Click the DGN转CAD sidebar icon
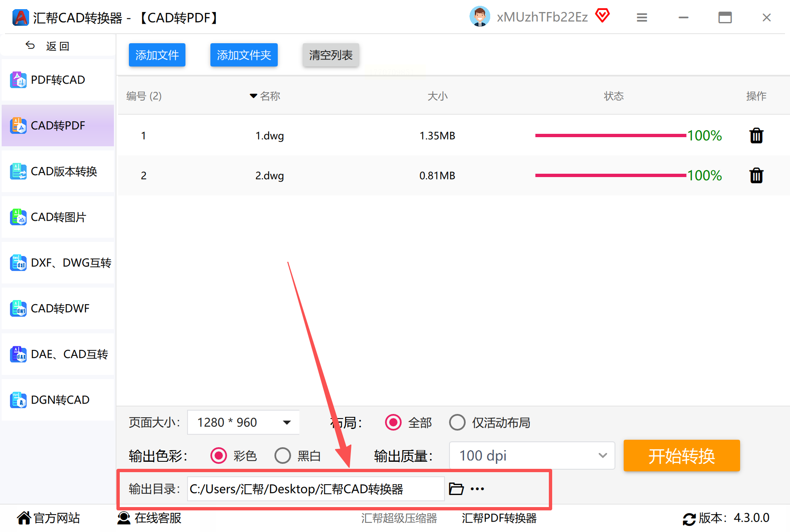The height and width of the screenshot is (532, 790). pos(18,400)
